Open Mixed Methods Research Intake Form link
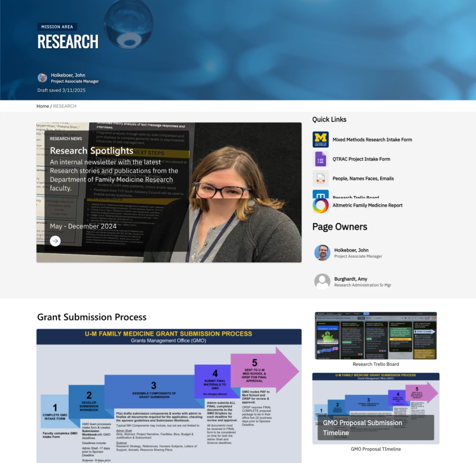The width and height of the screenshot is (476, 463). (372, 140)
